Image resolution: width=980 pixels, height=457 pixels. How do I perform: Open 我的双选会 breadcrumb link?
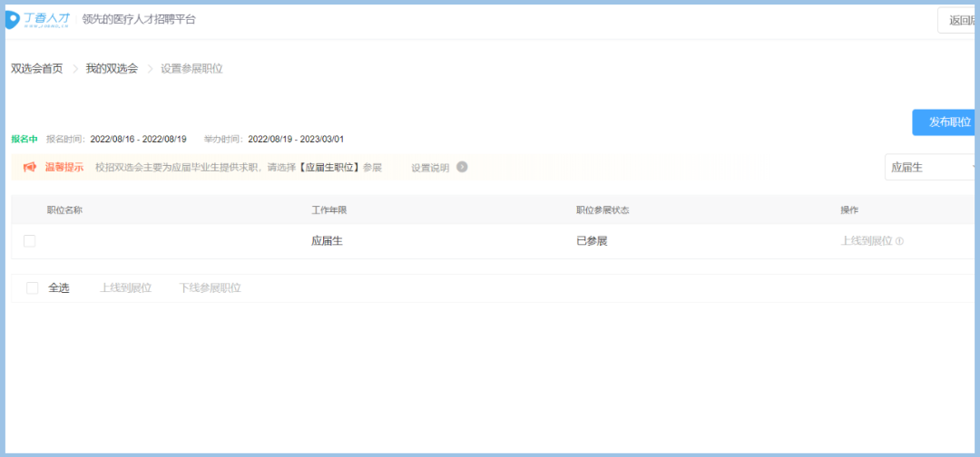(x=112, y=69)
